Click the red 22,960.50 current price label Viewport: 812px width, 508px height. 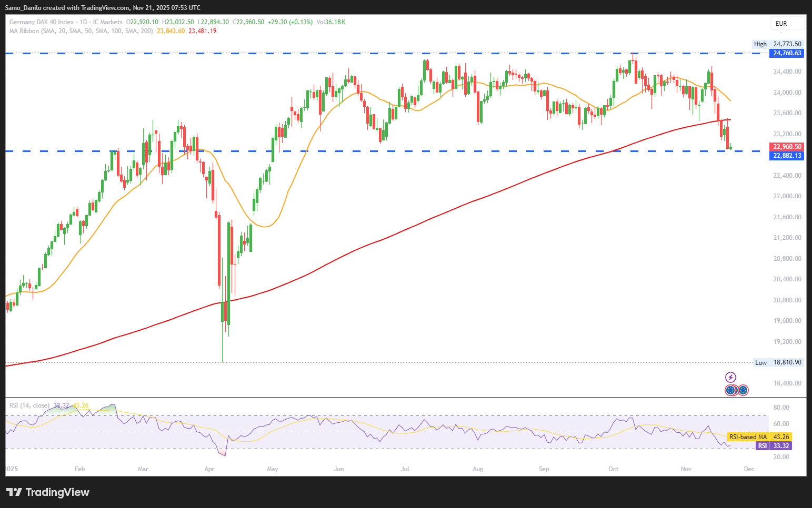tap(787, 147)
